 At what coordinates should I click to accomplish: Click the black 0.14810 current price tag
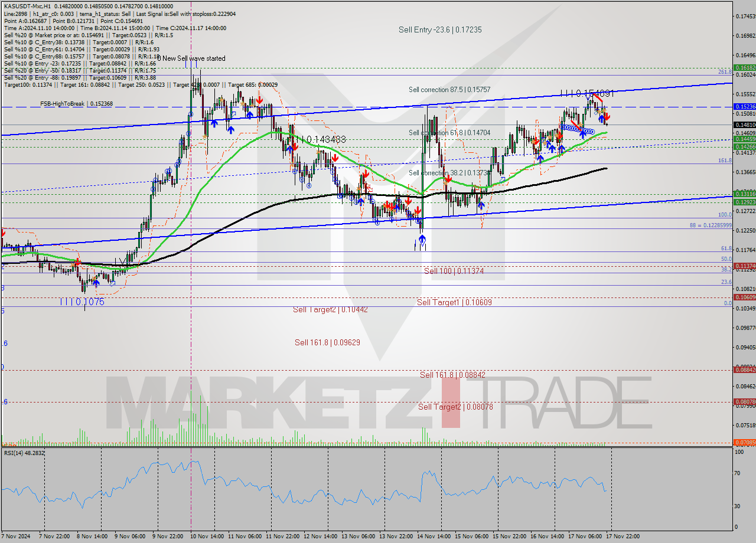point(744,125)
